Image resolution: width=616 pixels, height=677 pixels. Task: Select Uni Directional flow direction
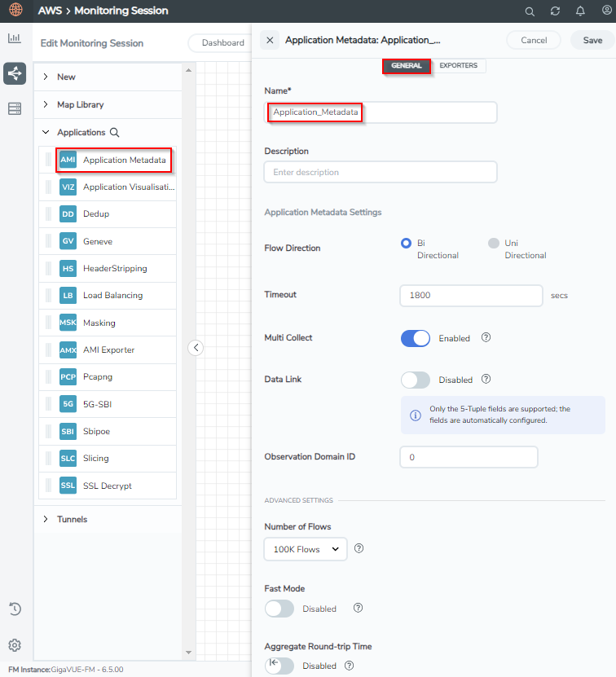pyautogui.click(x=493, y=243)
